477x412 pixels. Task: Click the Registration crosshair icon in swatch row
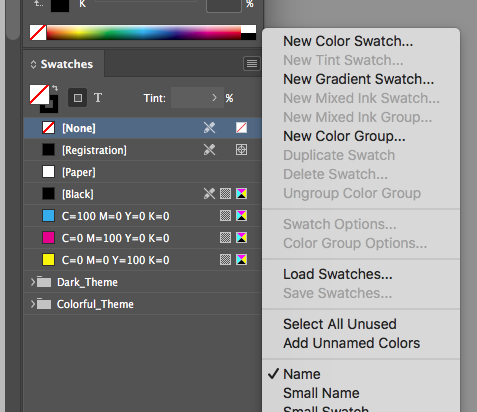click(241, 150)
